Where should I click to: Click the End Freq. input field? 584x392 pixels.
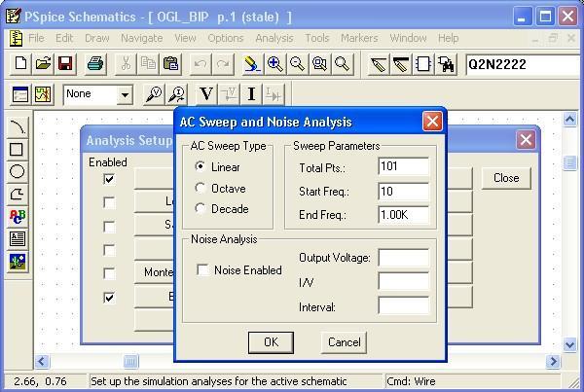point(403,215)
